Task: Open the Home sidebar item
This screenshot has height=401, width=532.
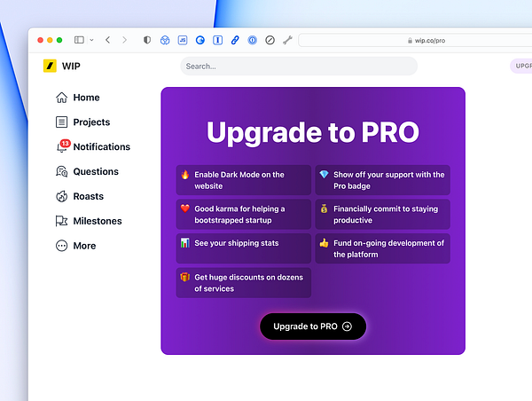Action: (78, 98)
